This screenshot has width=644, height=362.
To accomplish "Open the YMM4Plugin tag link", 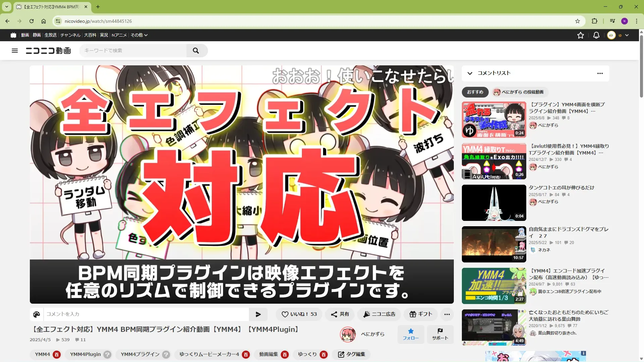I will pyautogui.click(x=85, y=354).
